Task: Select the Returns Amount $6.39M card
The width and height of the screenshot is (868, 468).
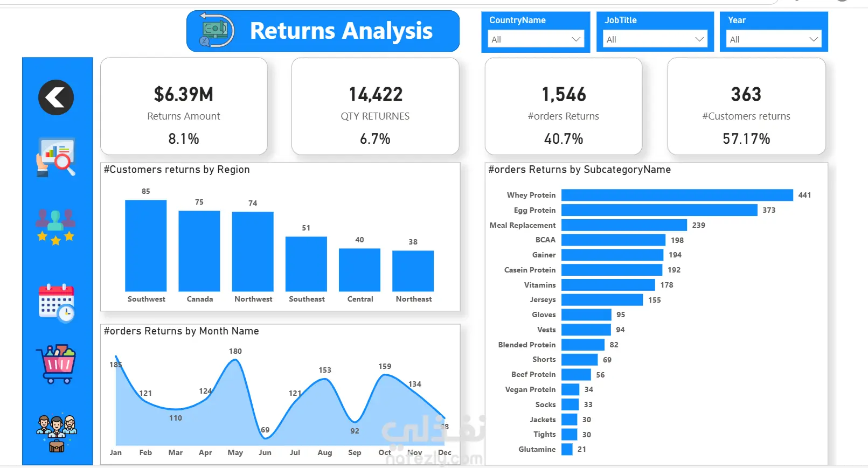Action: click(184, 106)
